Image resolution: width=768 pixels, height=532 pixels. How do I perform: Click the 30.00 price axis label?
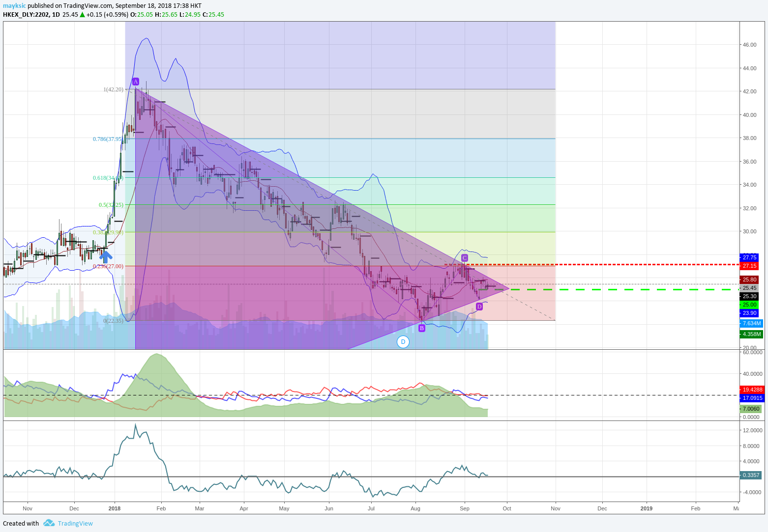[x=750, y=231]
